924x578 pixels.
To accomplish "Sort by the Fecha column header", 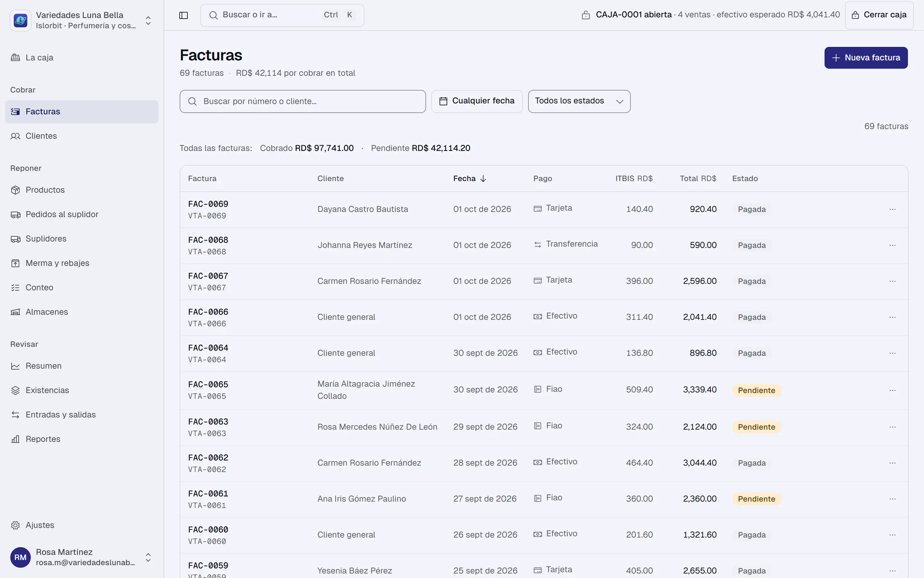I will coord(469,179).
